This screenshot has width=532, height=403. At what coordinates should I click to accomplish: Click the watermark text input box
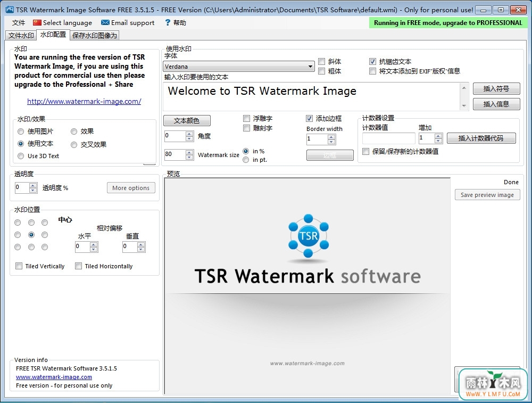click(x=311, y=96)
